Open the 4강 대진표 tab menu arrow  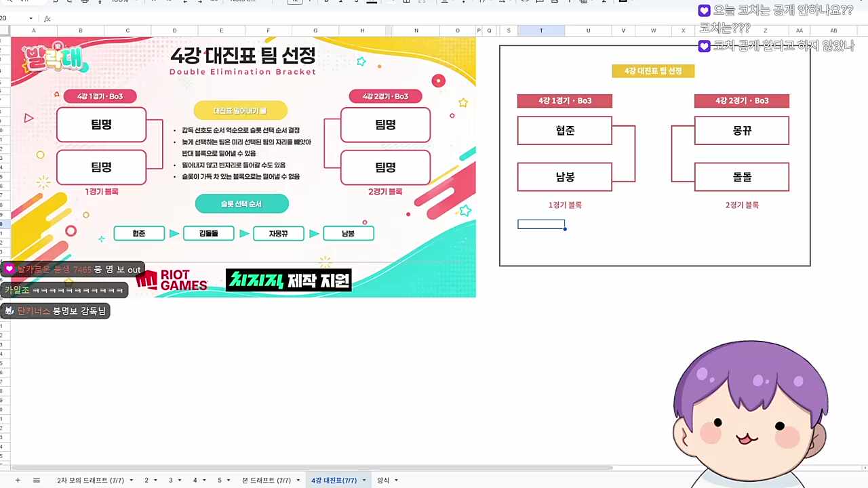coord(364,481)
